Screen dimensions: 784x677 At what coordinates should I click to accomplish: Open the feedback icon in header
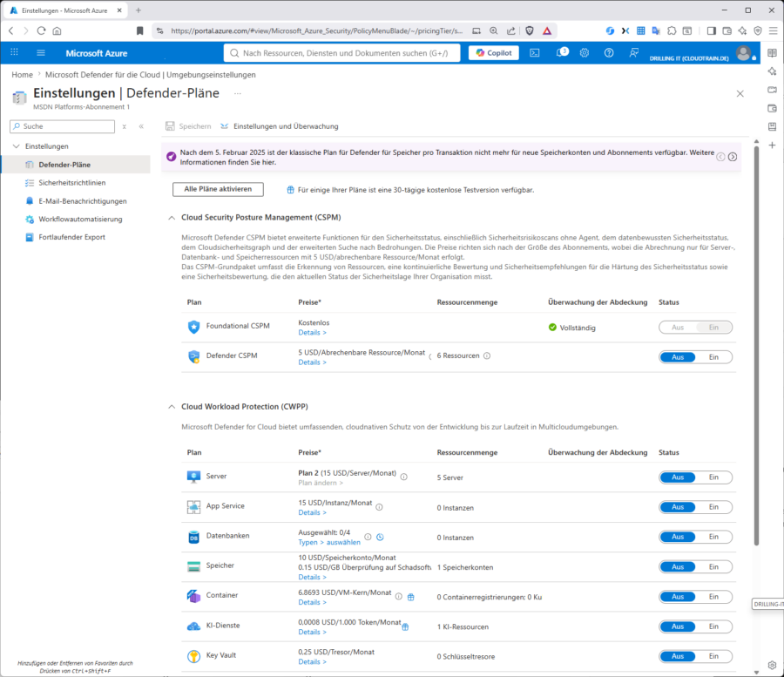(x=633, y=53)
